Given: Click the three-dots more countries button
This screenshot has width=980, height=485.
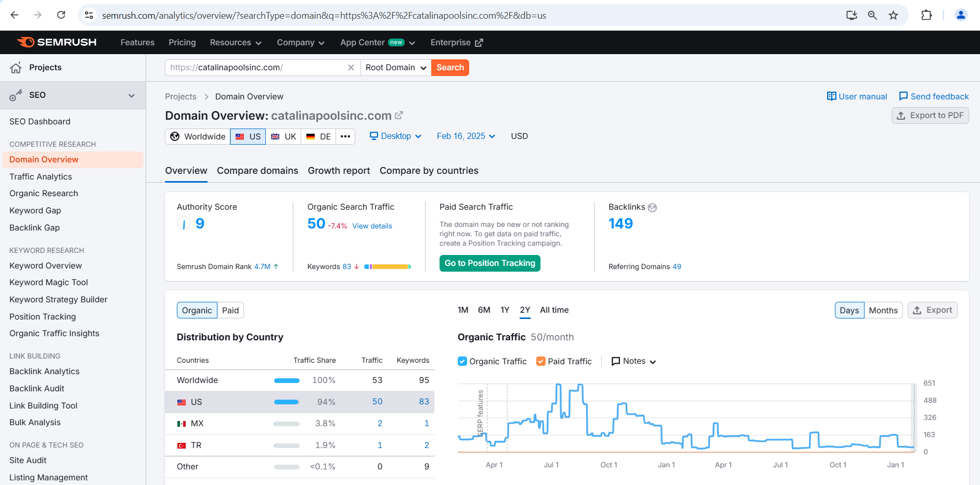Looking at the screenshot, I should pos(345,136).
